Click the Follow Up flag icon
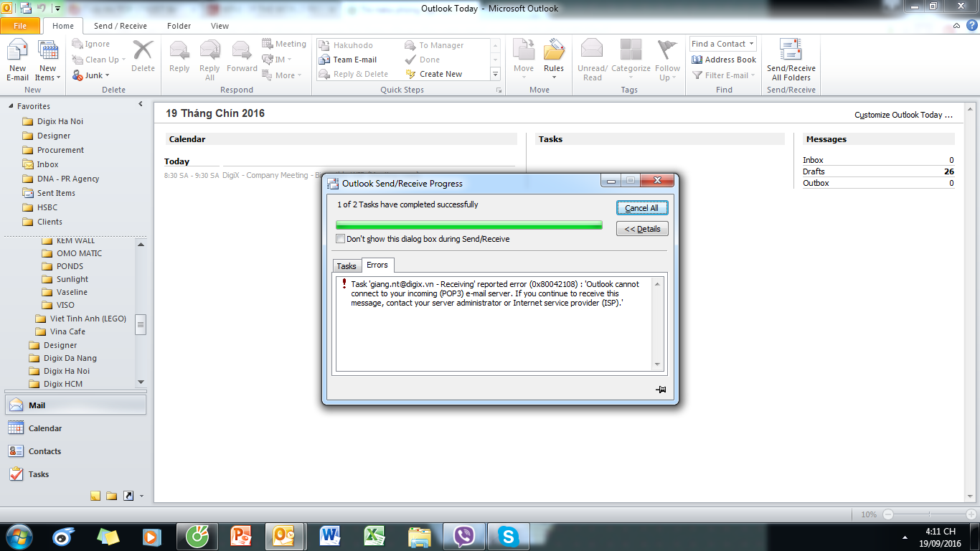The image size is (980, 551). pyautogui.click(x=667, y=61)
